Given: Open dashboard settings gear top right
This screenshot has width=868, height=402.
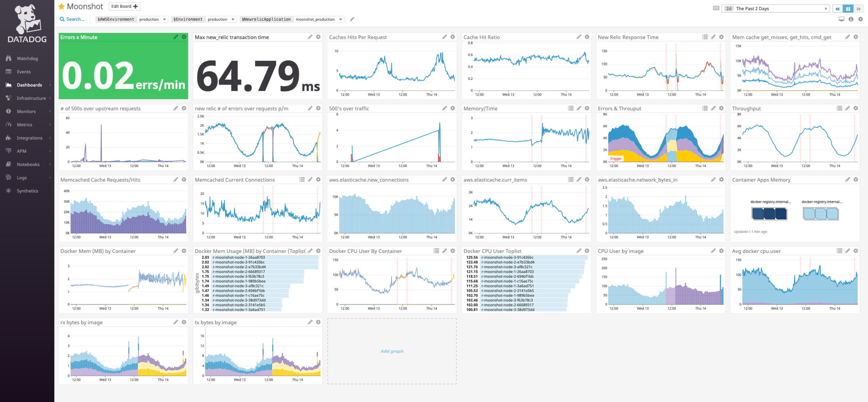Looking at the screenshot, I should click(x=860, y=19).
